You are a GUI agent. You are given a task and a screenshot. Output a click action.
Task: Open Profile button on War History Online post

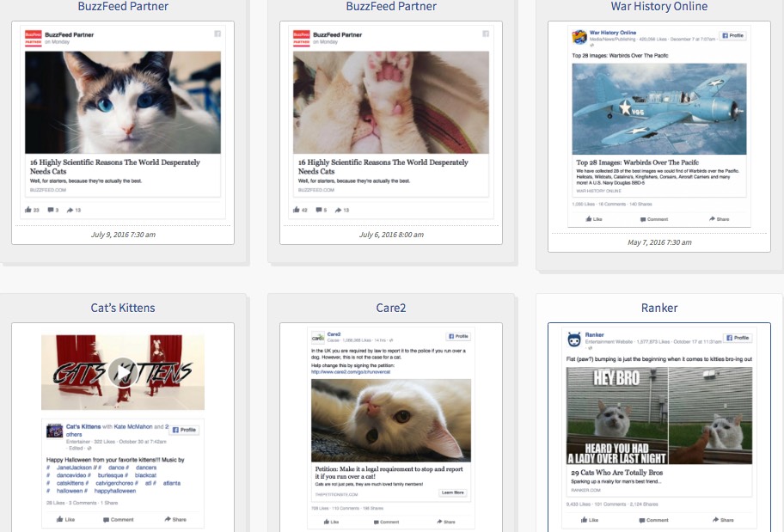click(x=732, y=35)
